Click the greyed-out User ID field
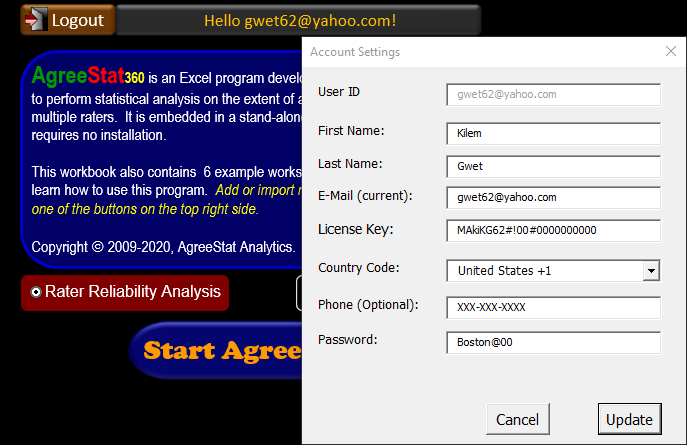Viewport: 687px width, 445px height. point(553,95)
